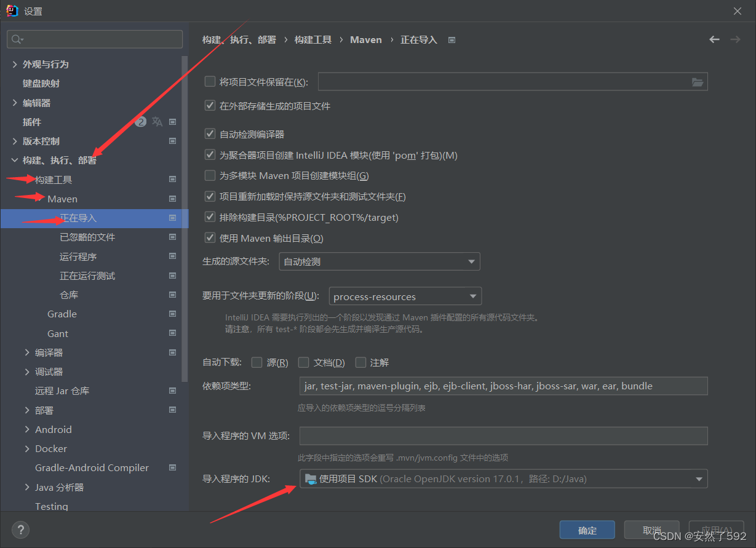Click breadcrumb Maven

pyautogui.click(x=366, y=39)
